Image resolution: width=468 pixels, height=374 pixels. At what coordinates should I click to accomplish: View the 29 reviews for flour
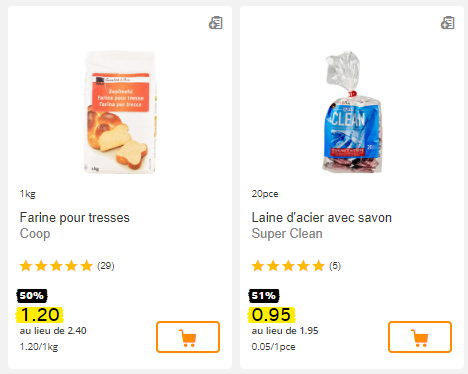[x=106, y=266]
